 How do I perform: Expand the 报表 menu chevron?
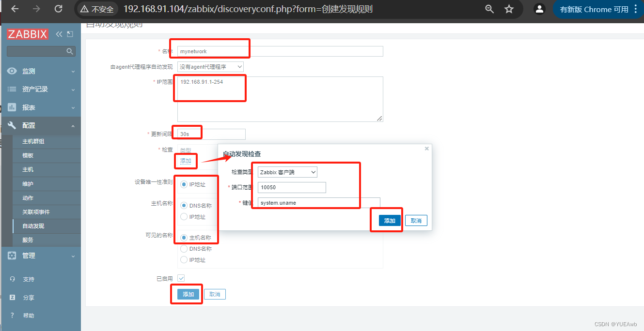tap(73, 107)
